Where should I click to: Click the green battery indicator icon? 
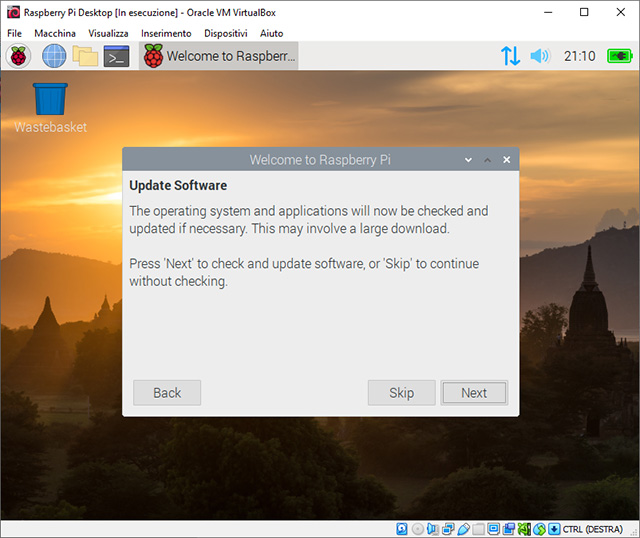(620, 56)
